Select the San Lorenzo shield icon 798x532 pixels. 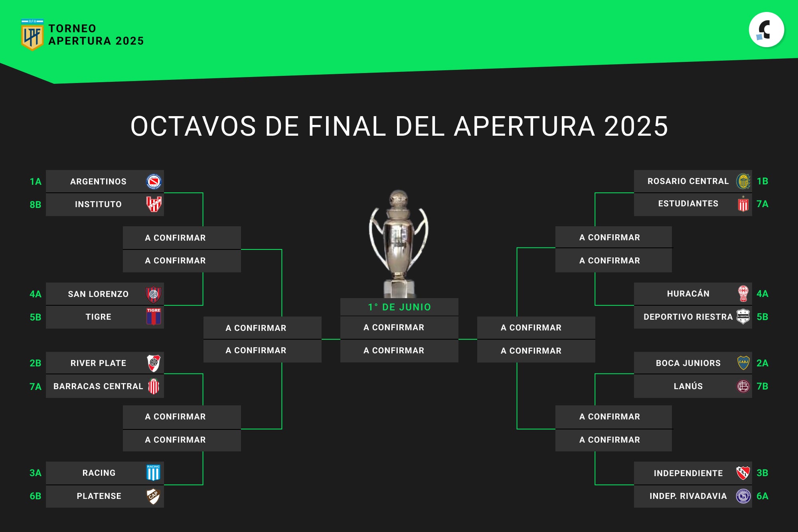point(154,295)
